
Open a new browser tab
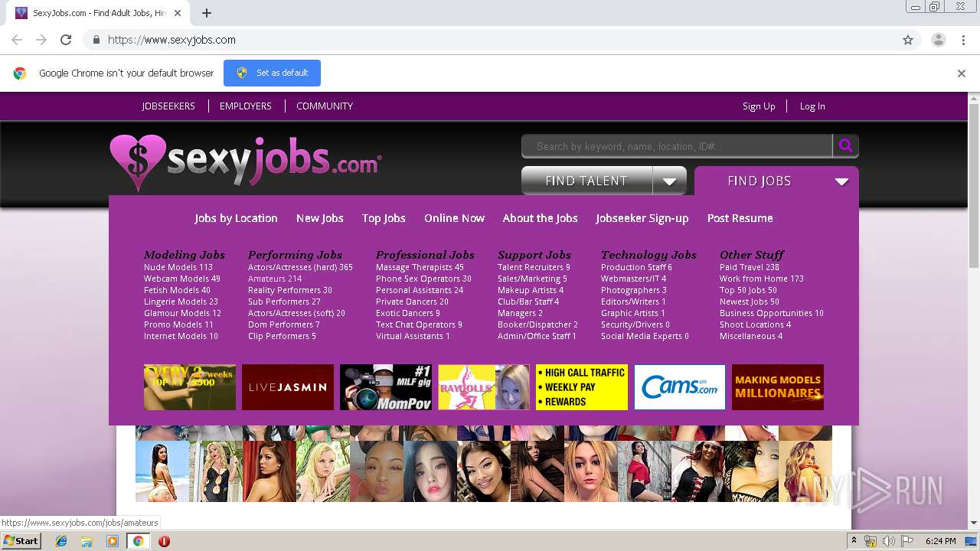(x=207, y=13)
